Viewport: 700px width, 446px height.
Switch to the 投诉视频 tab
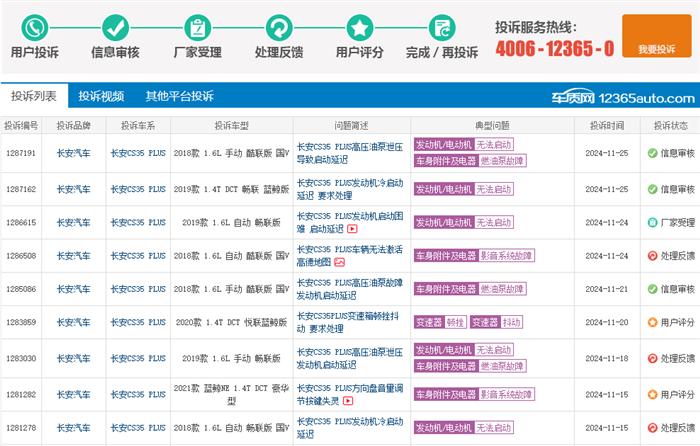101,96
